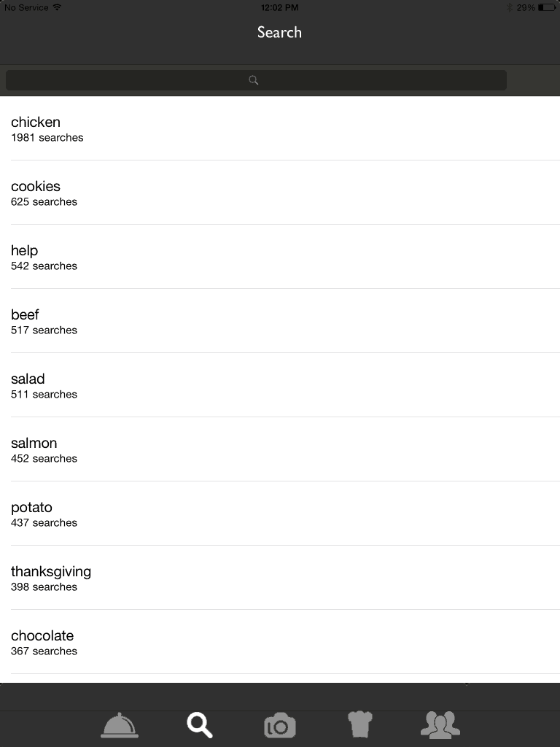Select the cookies search suggestion
560x747 pixels.
(x=280, y=193)
